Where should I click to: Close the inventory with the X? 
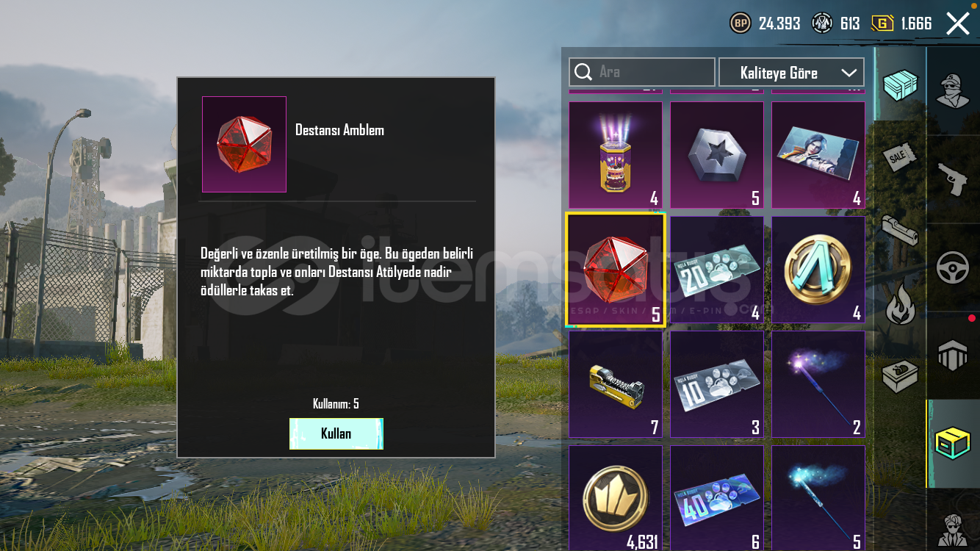(x=958, y=24)
